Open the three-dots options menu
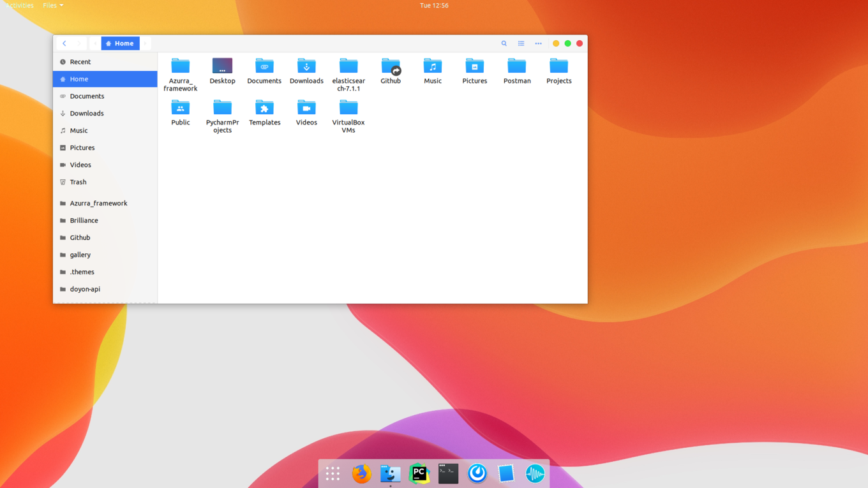Screen dimensions: 868x488 coord(539,43)
